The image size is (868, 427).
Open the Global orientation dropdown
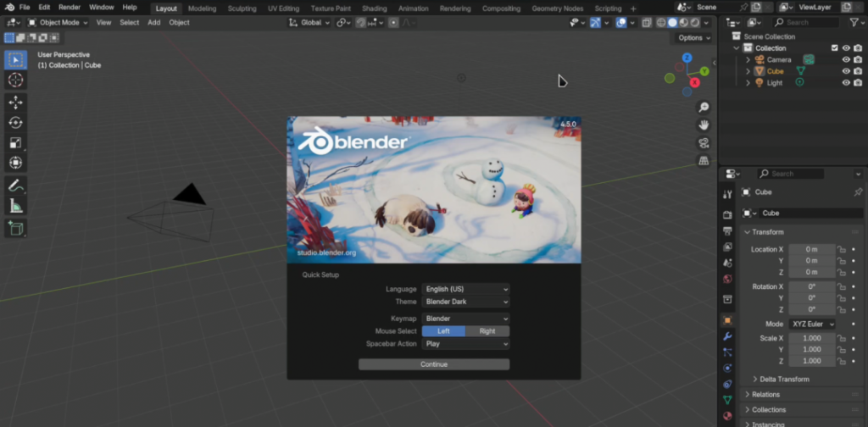click(309, 23)
